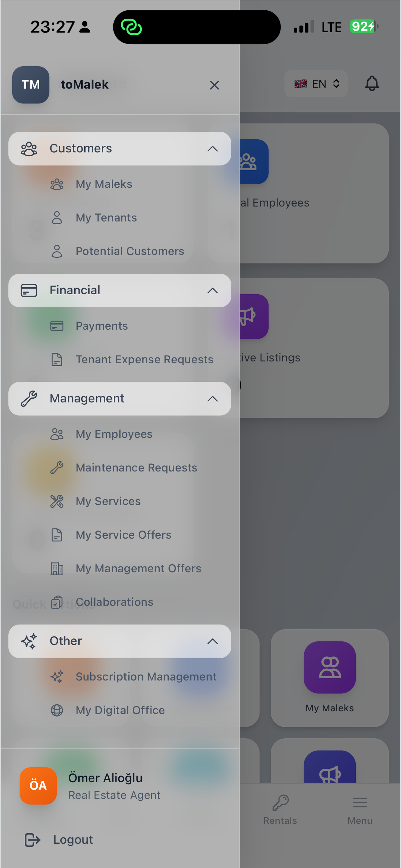Tap the purple megaphone listings icon

[254, 317]
